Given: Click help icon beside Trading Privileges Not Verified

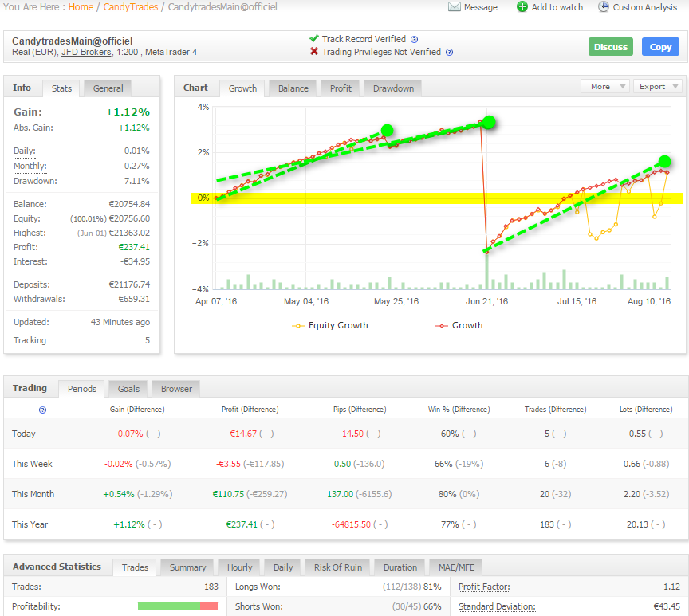Looking at the screenshot, I should (x=449, y=53).
